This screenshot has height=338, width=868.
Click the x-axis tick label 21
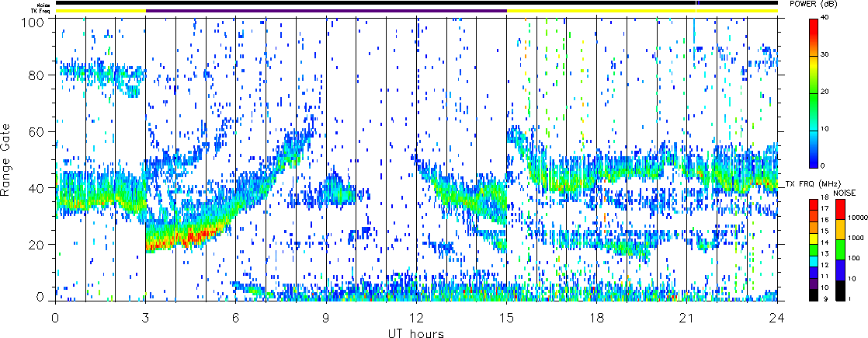[x=687, y=318]
